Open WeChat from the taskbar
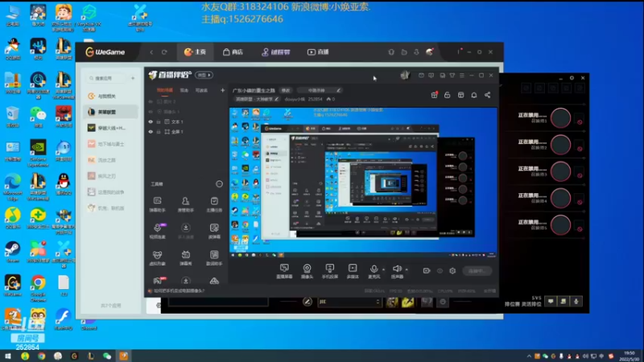 click(107, 356)
